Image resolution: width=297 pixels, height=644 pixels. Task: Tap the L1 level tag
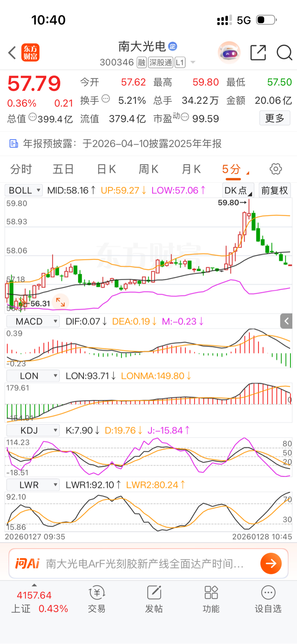click(180, 62)
